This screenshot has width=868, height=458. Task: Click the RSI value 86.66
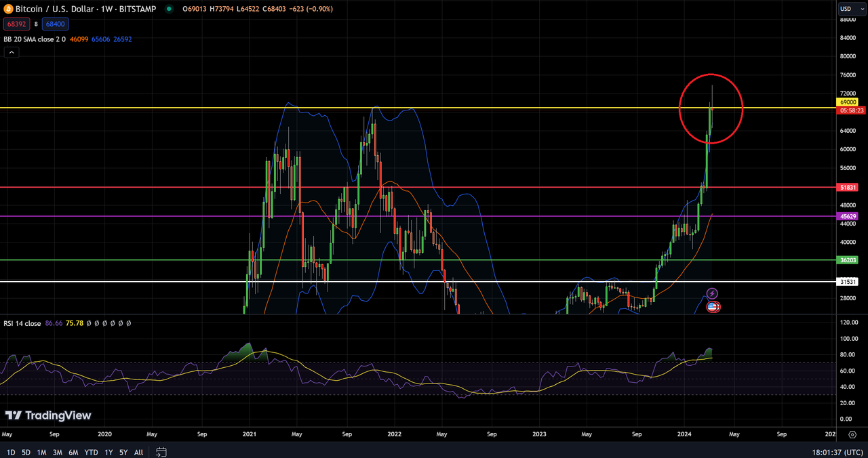[x=54, y=323]
